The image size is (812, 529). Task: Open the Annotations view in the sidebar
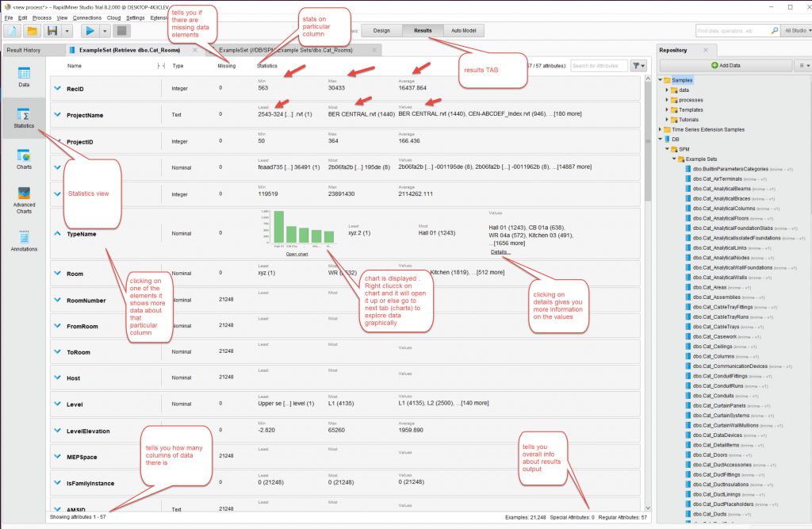pos(24,241)
